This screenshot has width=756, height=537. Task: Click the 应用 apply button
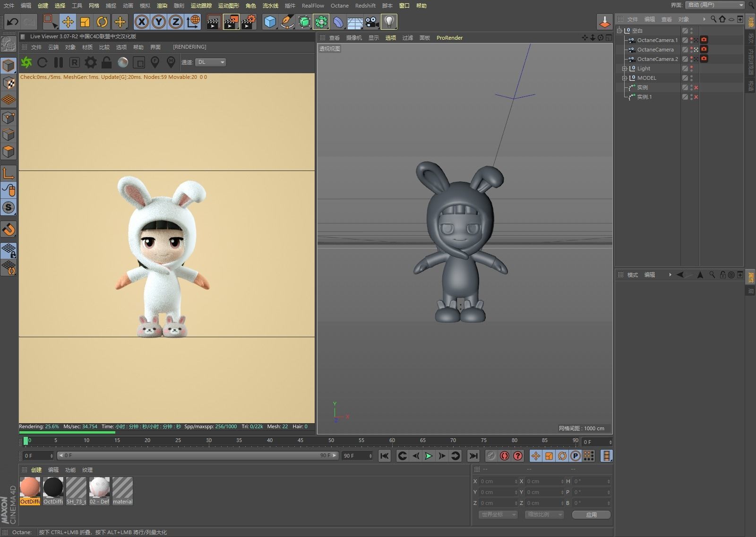[x=591, y=515]
